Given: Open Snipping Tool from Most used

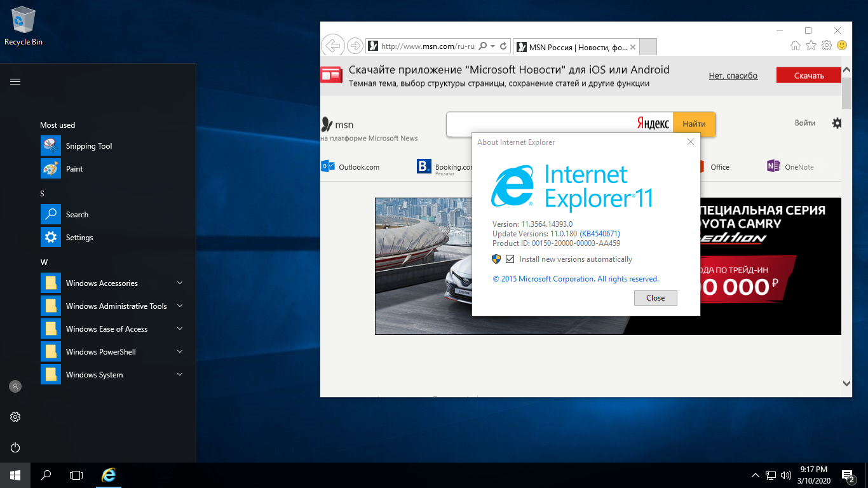Looking at the screenshot, I should [x=112, y=146].
